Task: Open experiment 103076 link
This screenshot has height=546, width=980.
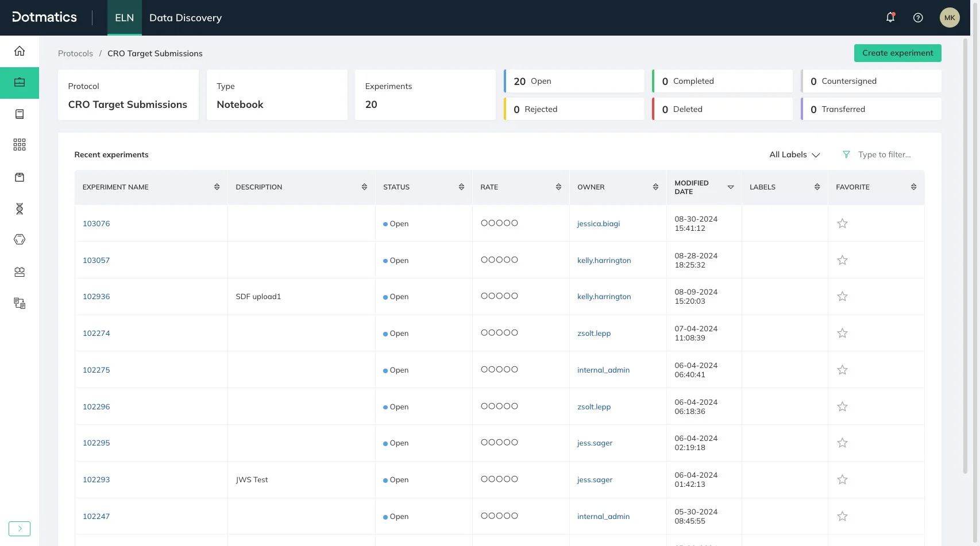Action: (x=96, y=223)
